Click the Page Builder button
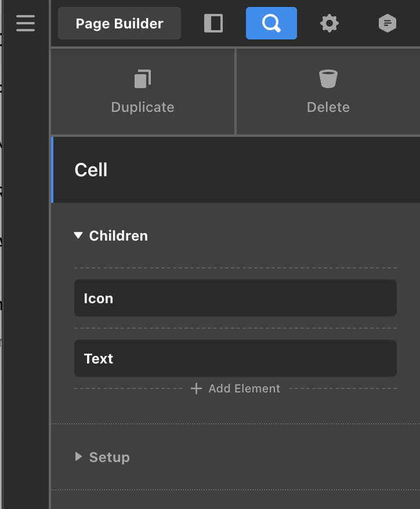420x509 pixels. [120, 24]
